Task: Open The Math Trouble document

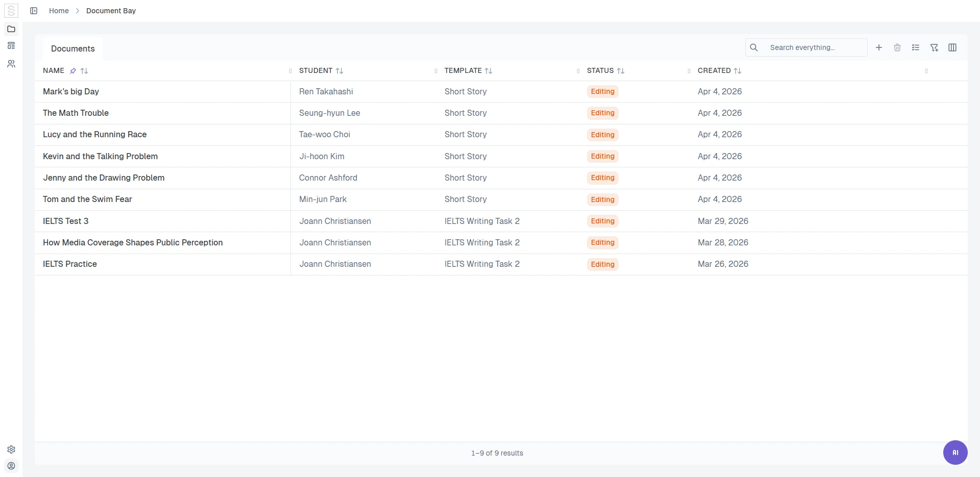Action: 76,113
